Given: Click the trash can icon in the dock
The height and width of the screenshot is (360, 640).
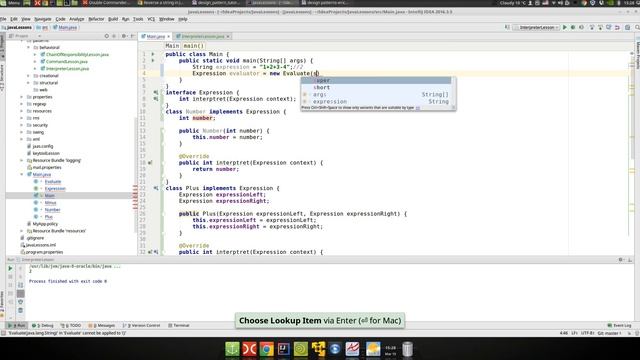Looking at the screenshot, I should click(x=407, y=349).
